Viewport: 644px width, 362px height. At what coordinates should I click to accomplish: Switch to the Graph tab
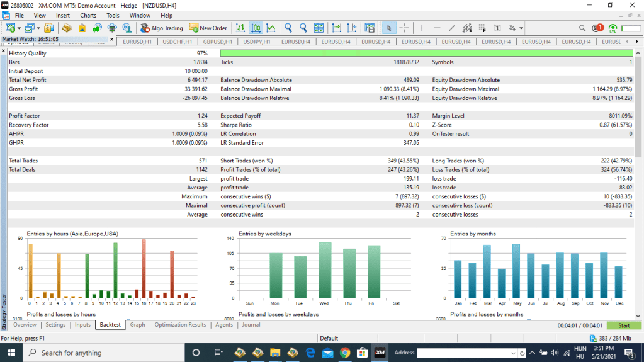(x=137, y=325)
